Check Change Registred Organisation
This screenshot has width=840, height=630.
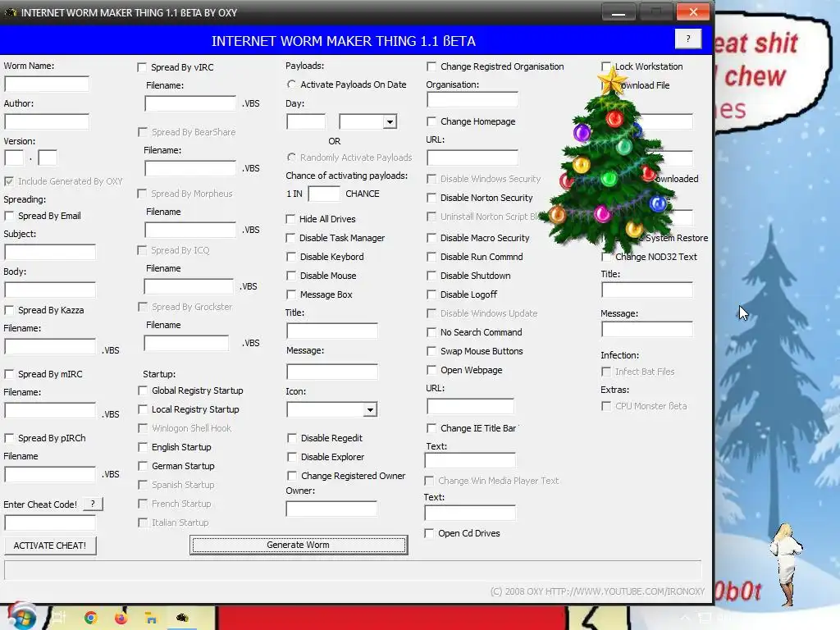pyautogui.click(x=431, y=66)
